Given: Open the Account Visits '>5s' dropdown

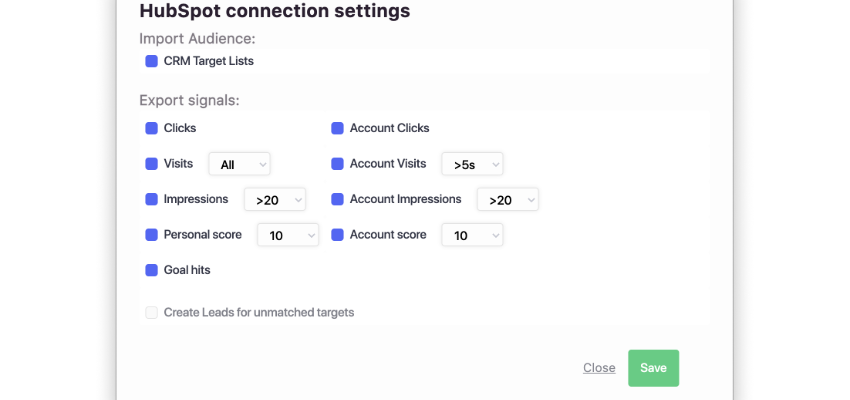Looking at the screenshot, I should pos(472,164).
